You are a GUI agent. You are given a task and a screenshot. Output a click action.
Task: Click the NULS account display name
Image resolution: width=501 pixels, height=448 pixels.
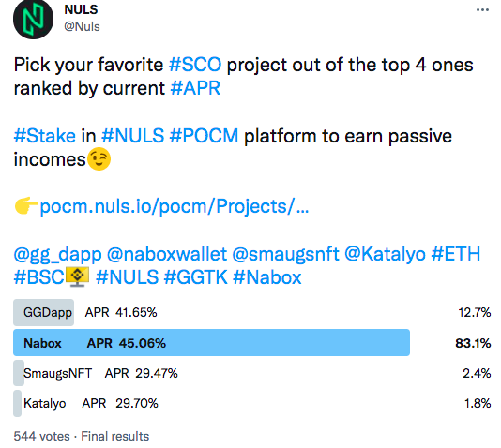(81, 9)
